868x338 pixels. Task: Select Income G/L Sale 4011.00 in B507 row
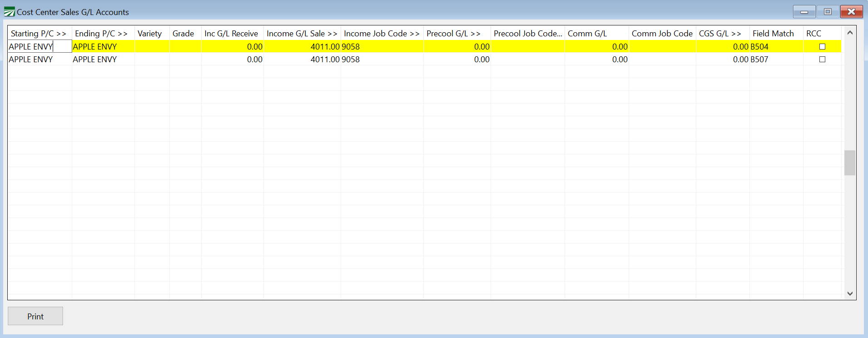[302, 59]
